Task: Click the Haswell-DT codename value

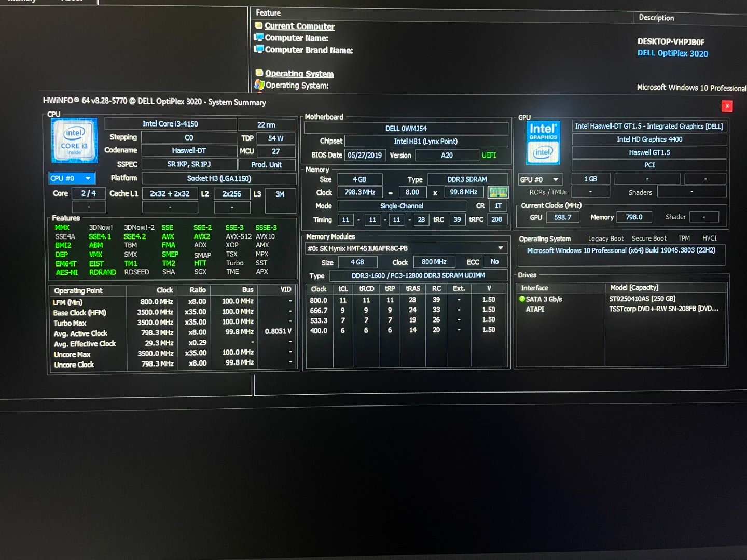Action: tap(189, 151)
